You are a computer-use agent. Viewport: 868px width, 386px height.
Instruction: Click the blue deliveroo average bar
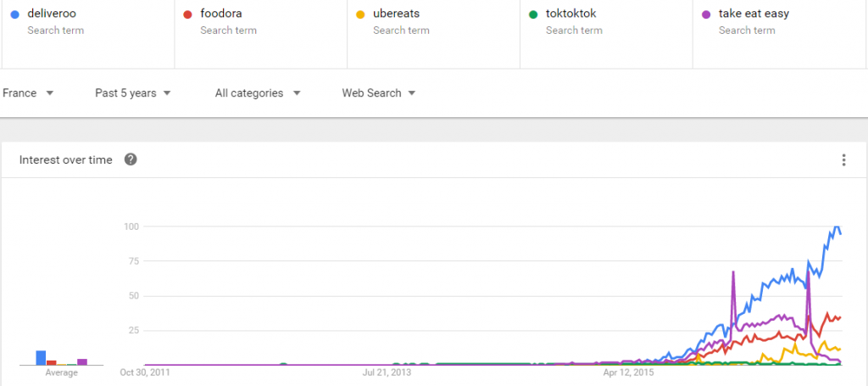tap(41, 358)
